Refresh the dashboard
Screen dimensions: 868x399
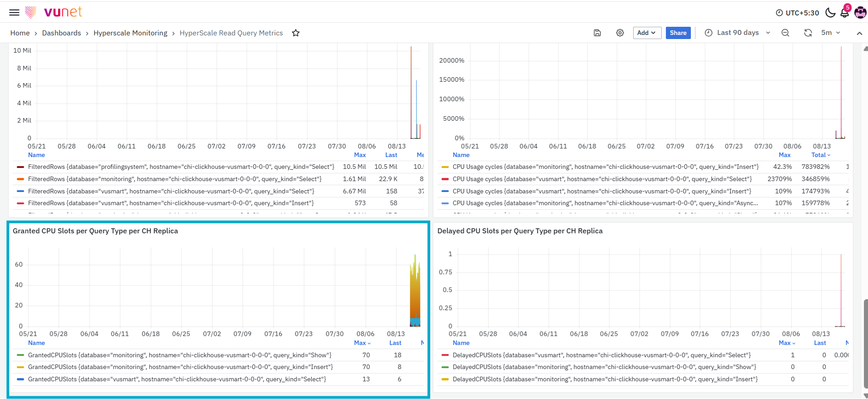pyautogui.click(x=808, y=33)
